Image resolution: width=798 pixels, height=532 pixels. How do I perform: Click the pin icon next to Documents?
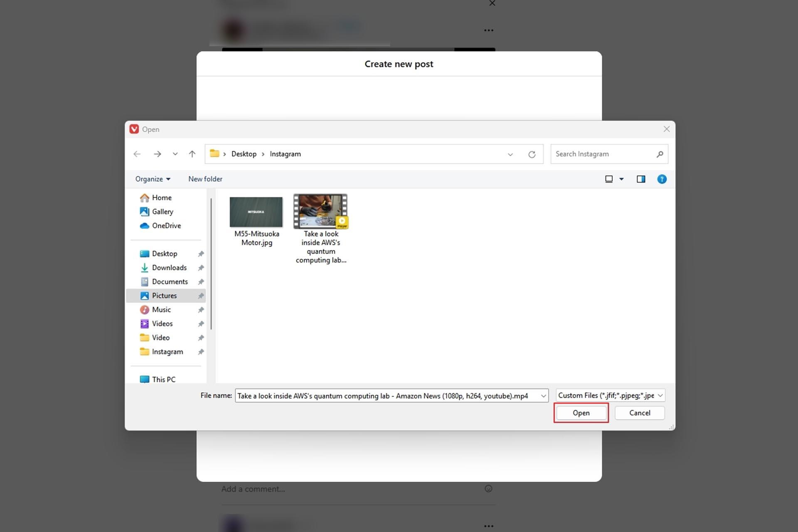pos(201,282)
